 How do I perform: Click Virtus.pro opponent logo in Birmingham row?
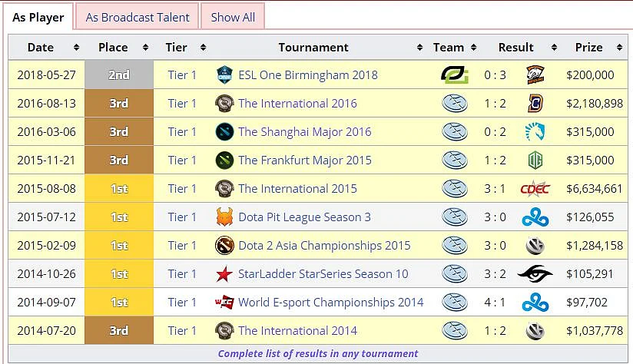(x=535, y=75)
